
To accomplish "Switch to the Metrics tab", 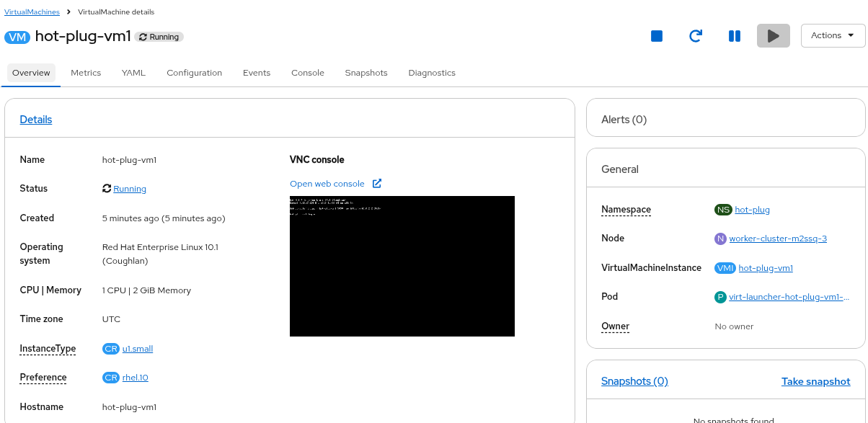I will [x=86, y=73].
